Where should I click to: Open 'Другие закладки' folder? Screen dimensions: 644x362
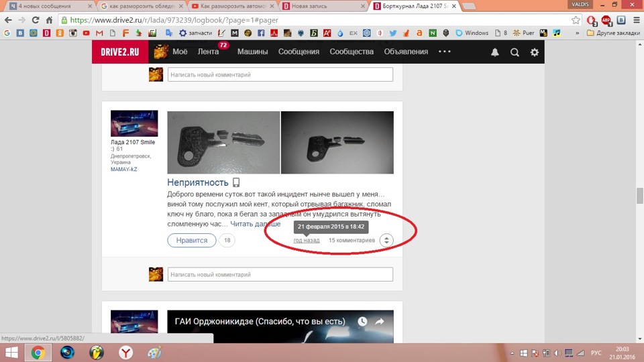pyautogui.click(x=613, y=33)
